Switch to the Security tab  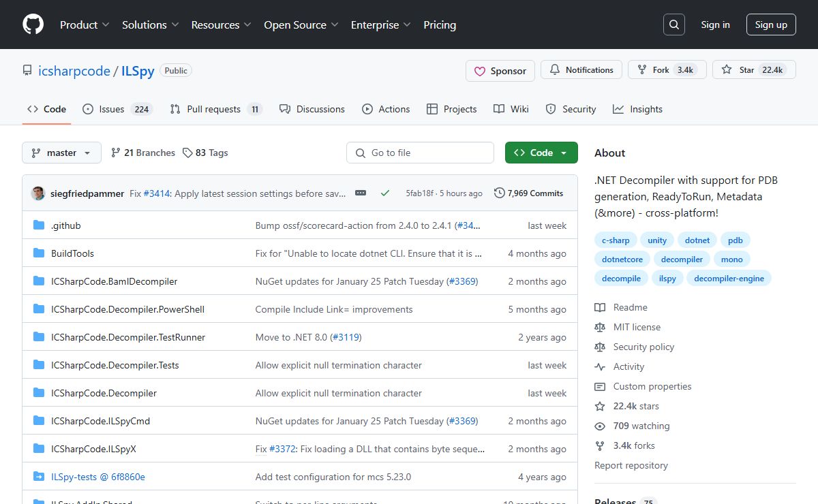point(571,109)
